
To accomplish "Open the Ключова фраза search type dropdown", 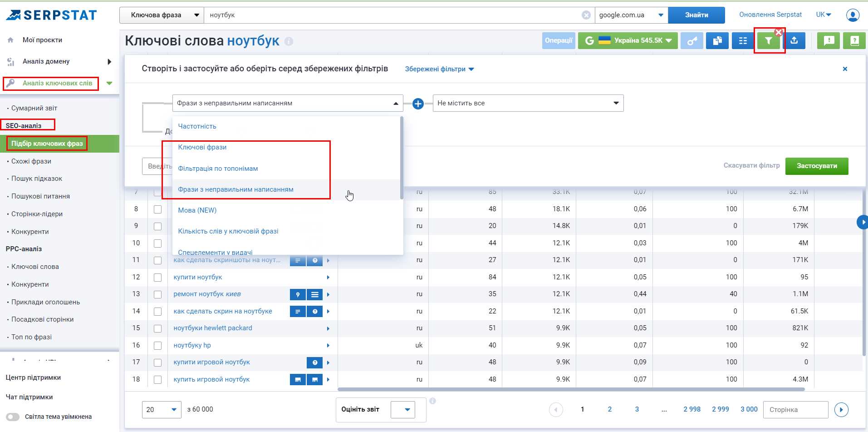I will (x=162, y=15).
